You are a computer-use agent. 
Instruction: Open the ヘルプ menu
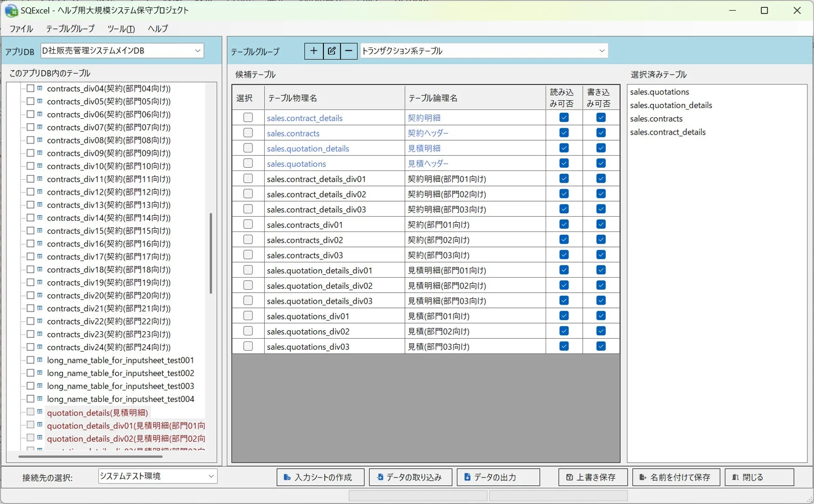(157, 29)
